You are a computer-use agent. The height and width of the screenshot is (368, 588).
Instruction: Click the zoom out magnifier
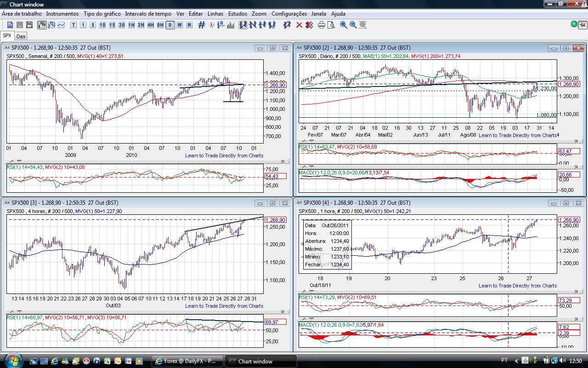pyautogui.click(x=353, y=25)
